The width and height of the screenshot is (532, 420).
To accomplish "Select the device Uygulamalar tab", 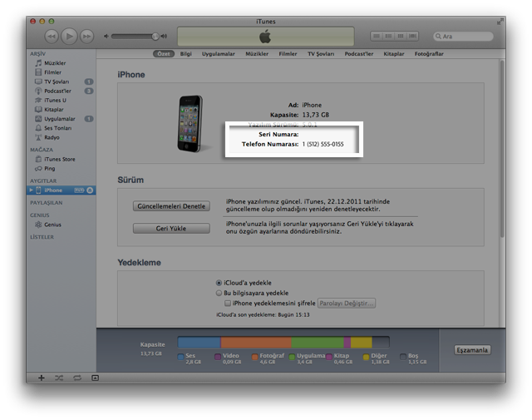I will (x=219, y=54).
